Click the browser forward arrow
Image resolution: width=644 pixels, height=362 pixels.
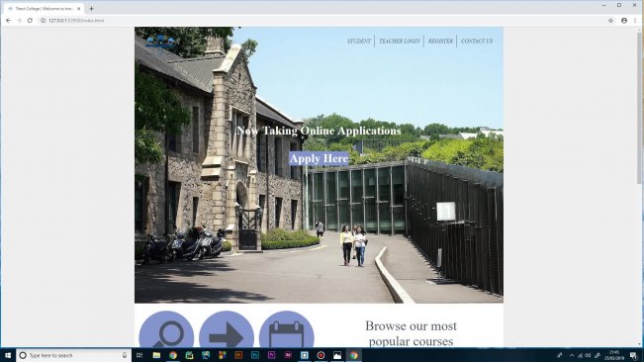(x=19, y=20)
